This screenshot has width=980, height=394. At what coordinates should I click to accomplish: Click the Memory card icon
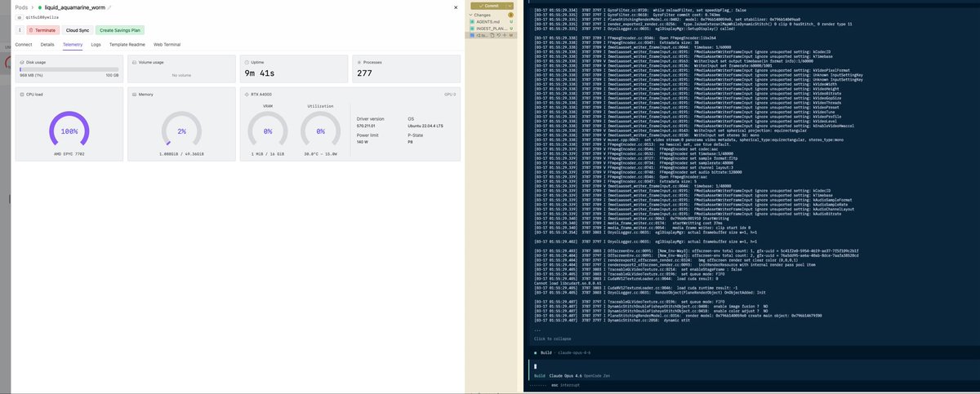click(x=135, y=95)
